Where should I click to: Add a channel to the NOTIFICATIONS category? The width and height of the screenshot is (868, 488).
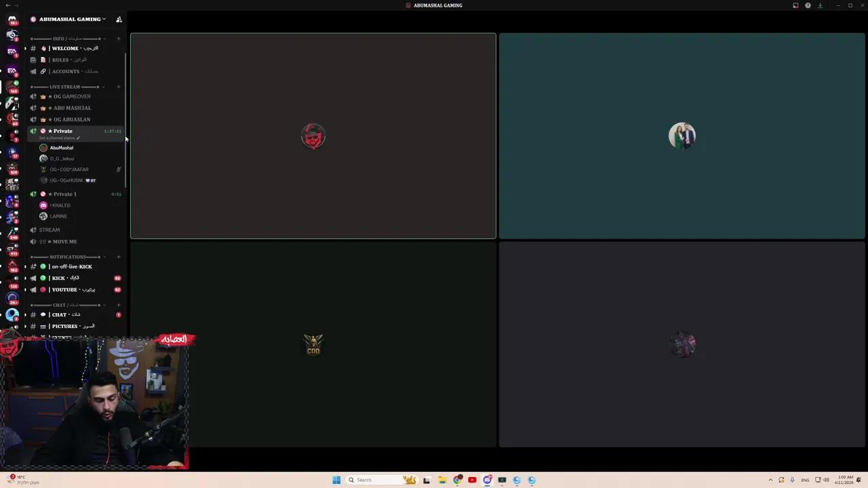(x=119, y=257)
